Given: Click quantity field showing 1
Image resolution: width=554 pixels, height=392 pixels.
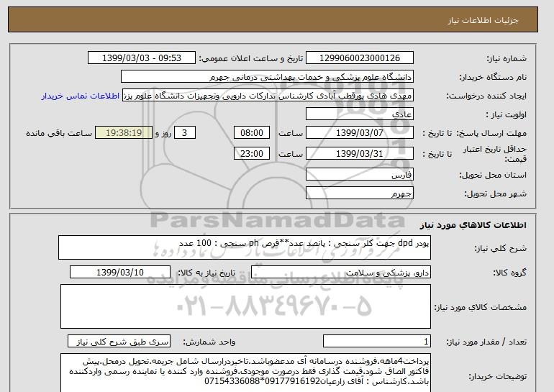Looking at the screenshot, I should point(376,342).
